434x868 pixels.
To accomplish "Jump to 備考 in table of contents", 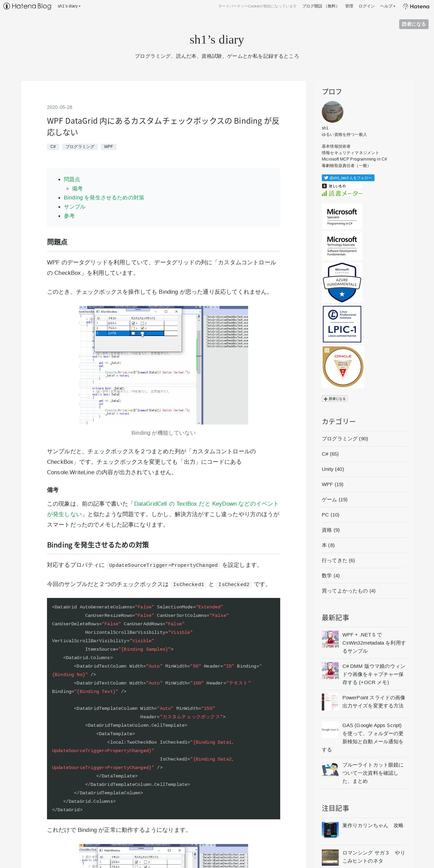I will [77, 188].
